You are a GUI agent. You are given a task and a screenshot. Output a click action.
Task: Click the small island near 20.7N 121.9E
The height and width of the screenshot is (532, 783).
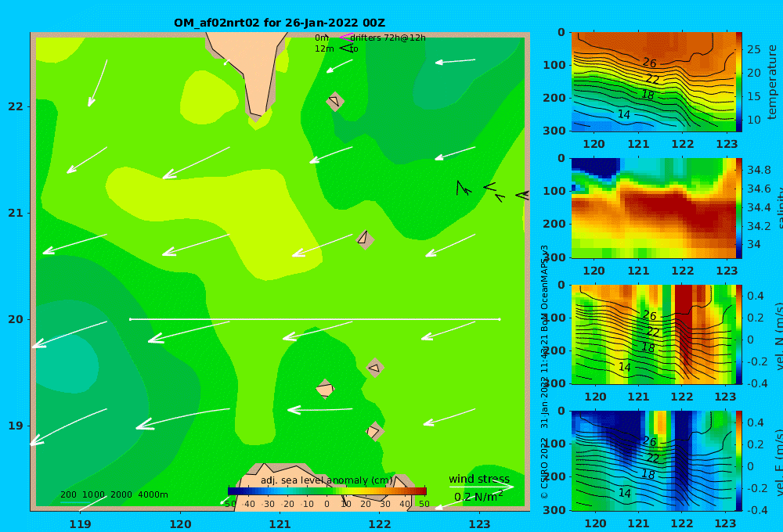pos(365,239)
